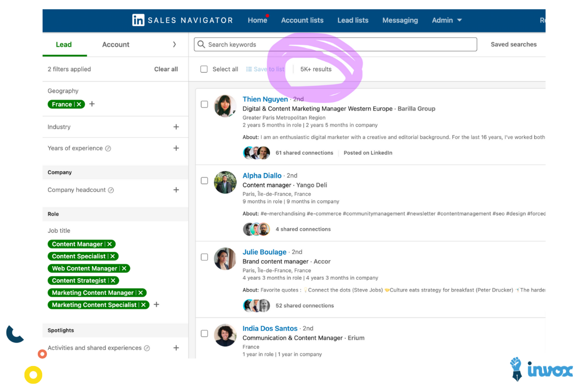Open Posted on LinkedIn activity
Screen dimensions: 588x392
[368, 153]
